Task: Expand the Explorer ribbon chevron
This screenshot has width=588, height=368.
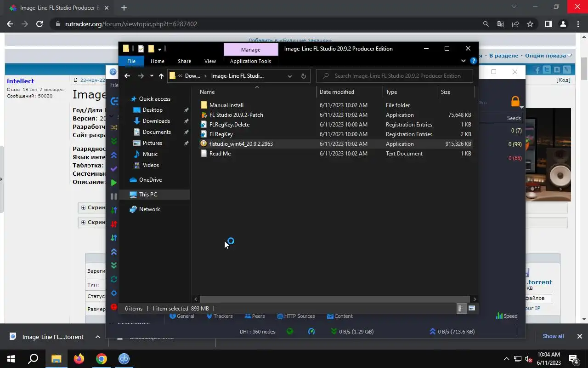Action: [463, 61]
